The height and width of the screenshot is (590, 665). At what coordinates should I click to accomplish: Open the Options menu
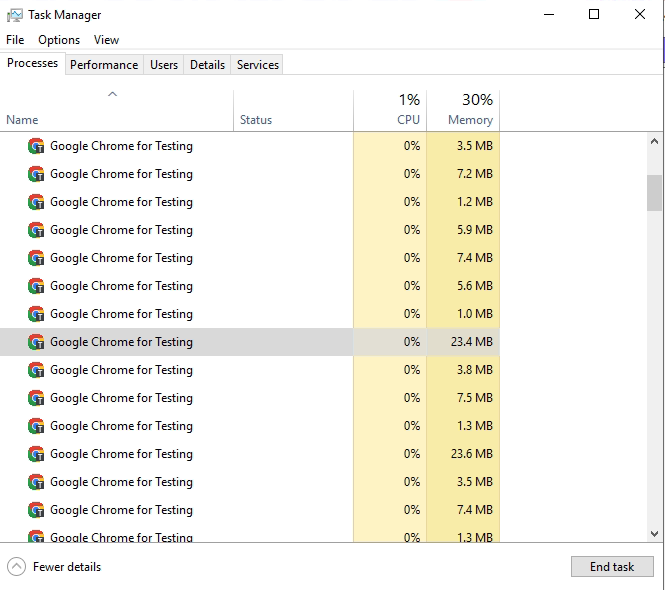click(59, 40)
